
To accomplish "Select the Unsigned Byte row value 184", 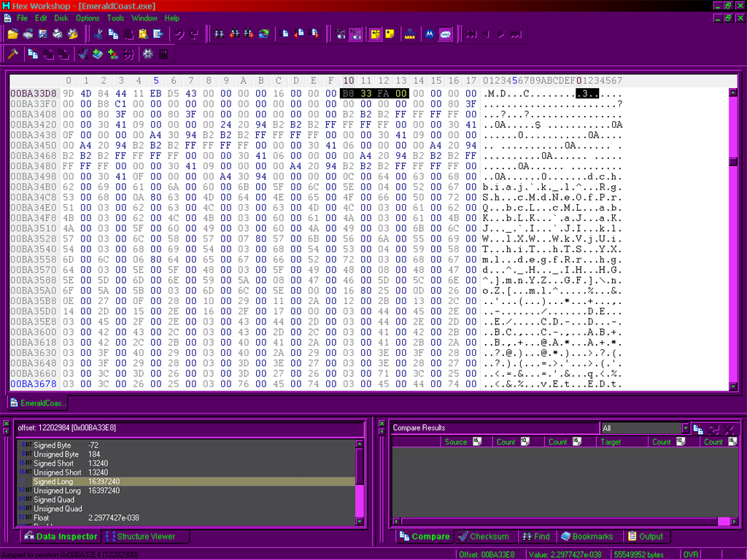I will [x=187, y=454].
